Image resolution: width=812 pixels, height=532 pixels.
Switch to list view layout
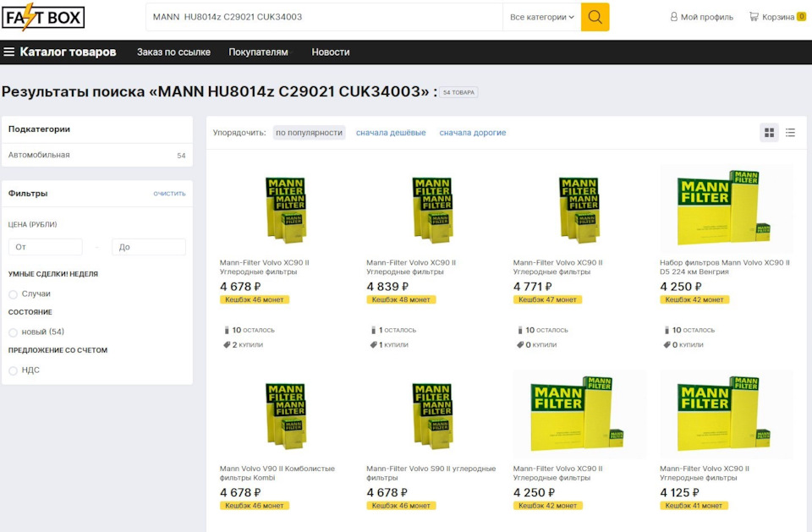click(x=790, y=133)
